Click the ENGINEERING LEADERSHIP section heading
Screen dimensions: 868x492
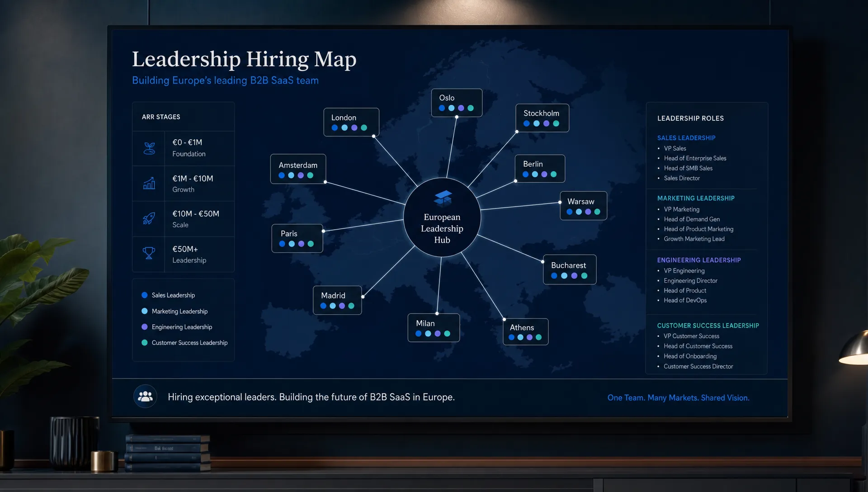(699, 260)
